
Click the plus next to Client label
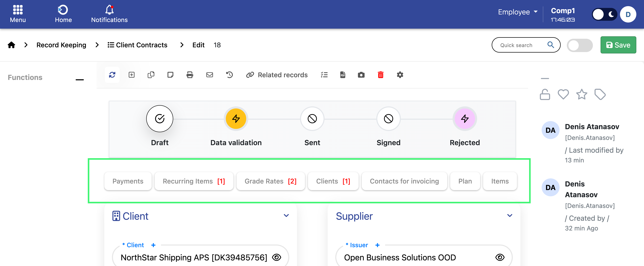[x=153, y=245]
